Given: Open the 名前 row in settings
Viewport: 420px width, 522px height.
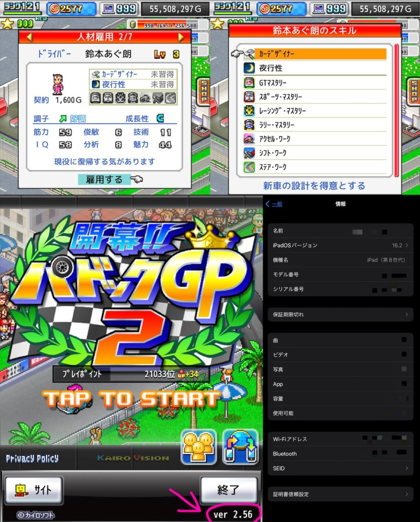Looking at the screenshot, I should click(x=340, y=231).
